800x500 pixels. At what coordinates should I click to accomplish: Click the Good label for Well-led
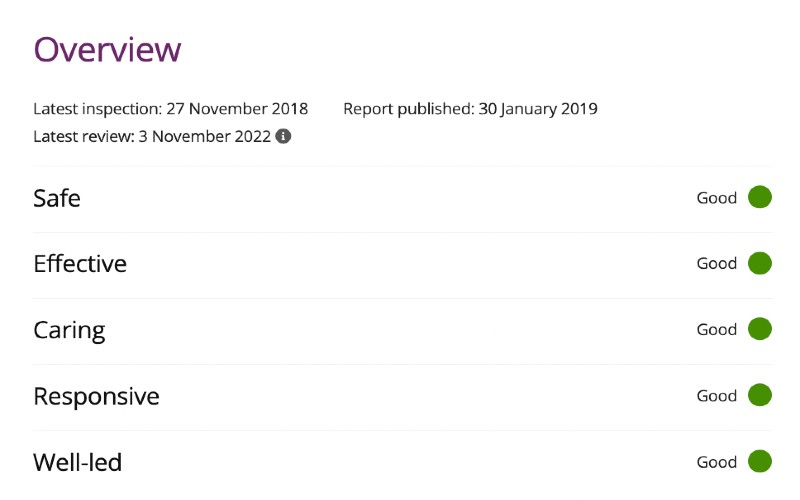(717, 462)
